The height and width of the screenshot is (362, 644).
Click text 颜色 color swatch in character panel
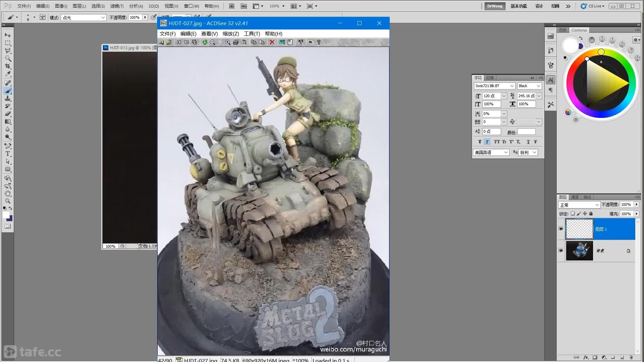526,132
